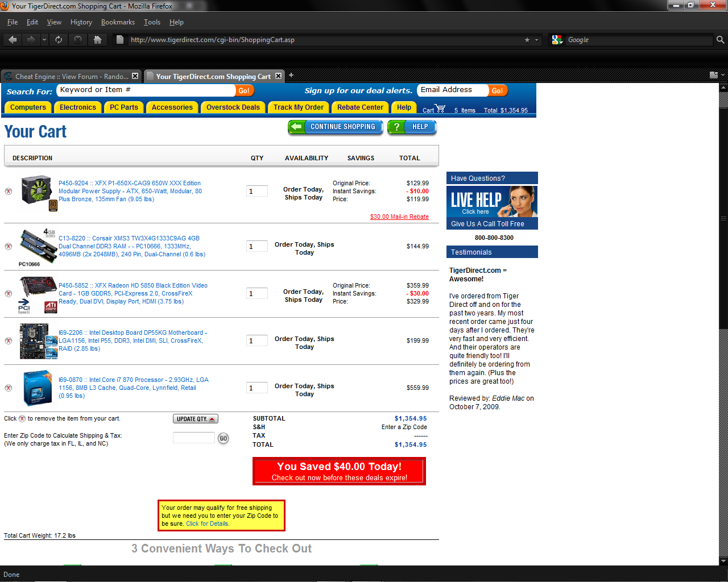Open the history dropdown beside Forward arrow

tap(44, 40)
